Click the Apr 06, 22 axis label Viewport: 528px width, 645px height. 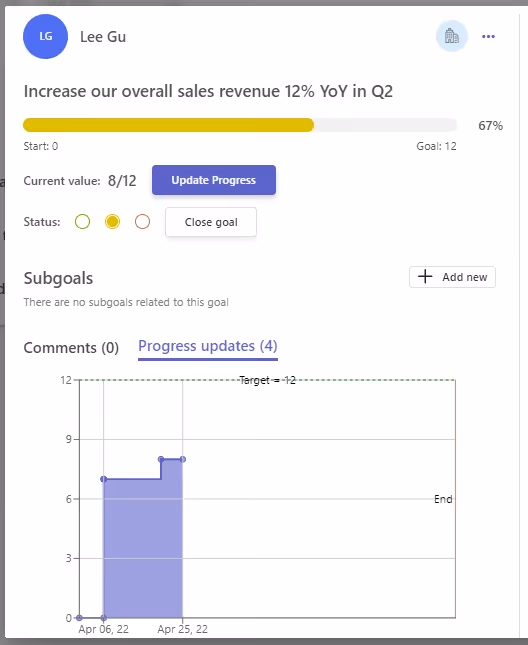tap(104, 629)
